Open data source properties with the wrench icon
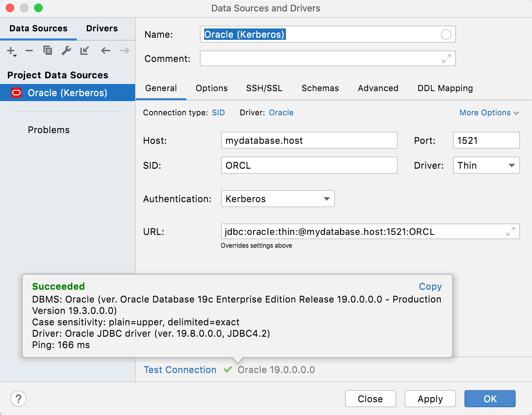The width and height of the screenshot is (532, 415). [x=66, y=51]
